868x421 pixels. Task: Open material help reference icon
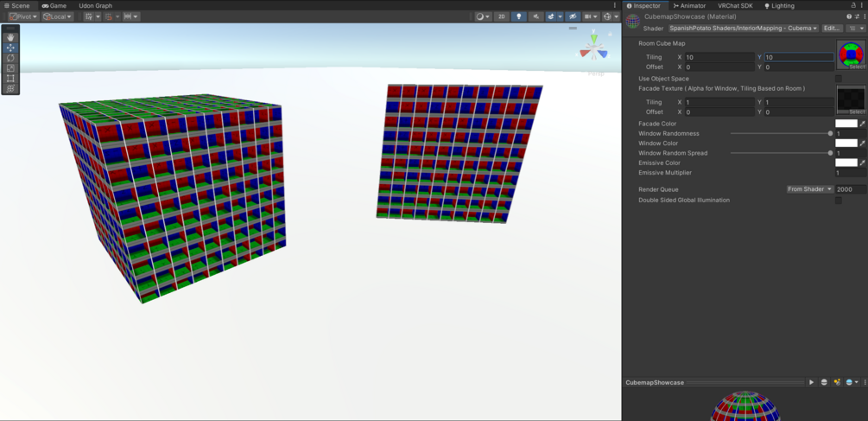tap(849, 16)
